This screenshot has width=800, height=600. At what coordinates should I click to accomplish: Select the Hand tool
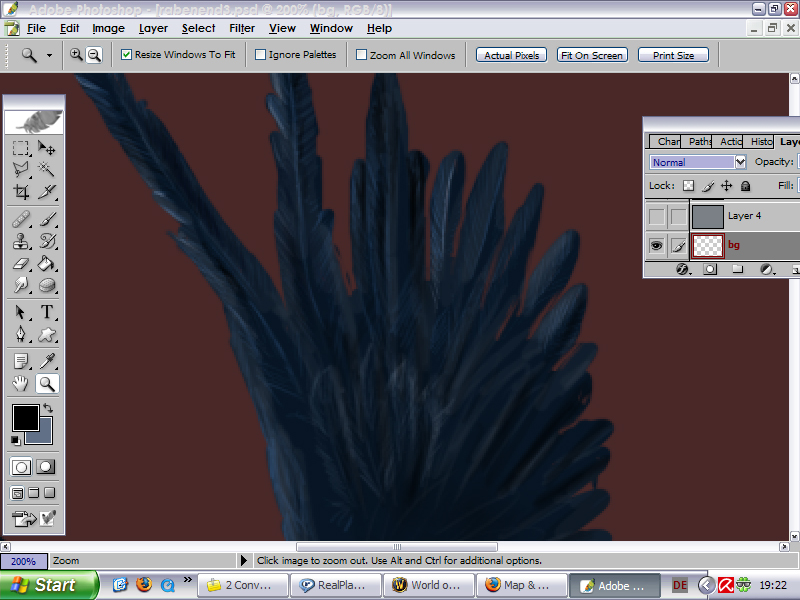coord(21,384)
